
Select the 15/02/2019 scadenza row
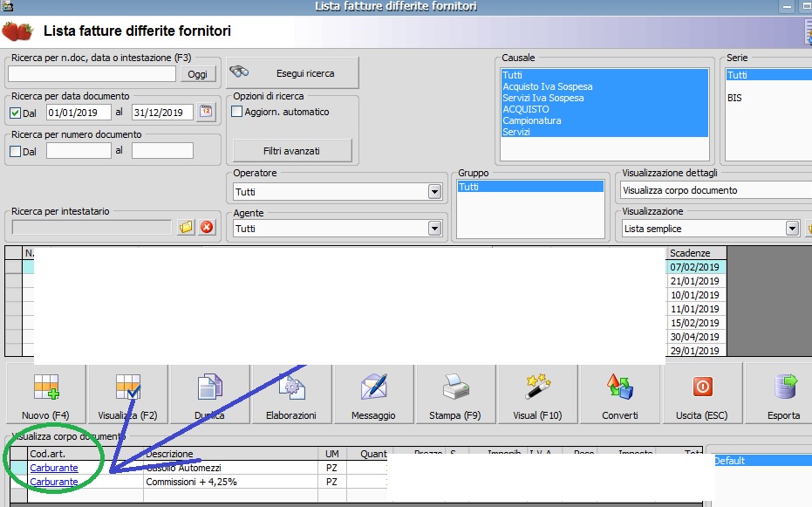click(x=696, y=323)
